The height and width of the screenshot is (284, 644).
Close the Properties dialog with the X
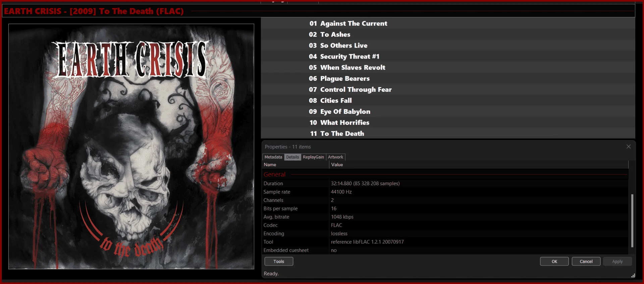[629, 147]
